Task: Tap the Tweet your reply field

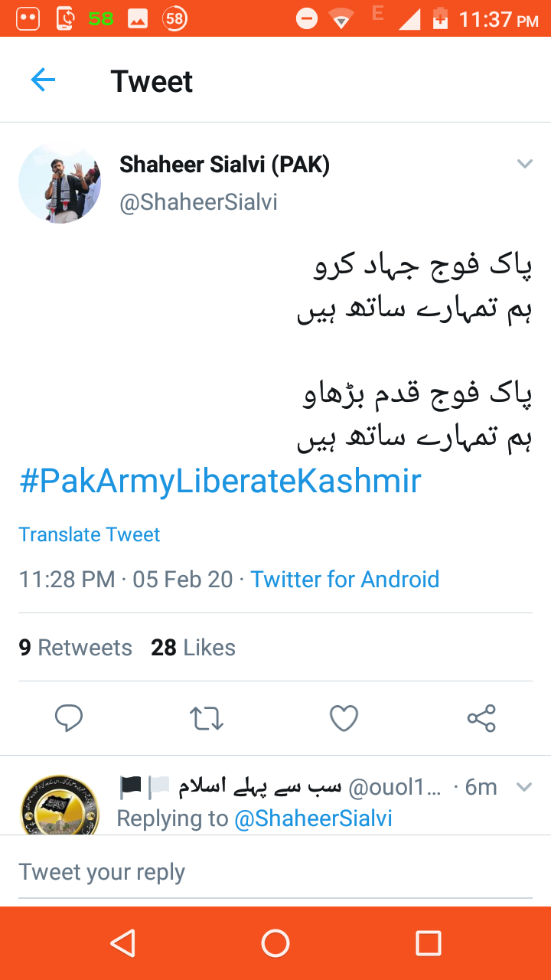Action: click(275, 872)
